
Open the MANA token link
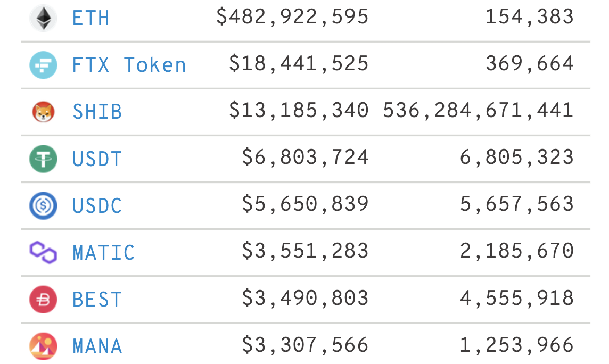[x=97, y=346]
